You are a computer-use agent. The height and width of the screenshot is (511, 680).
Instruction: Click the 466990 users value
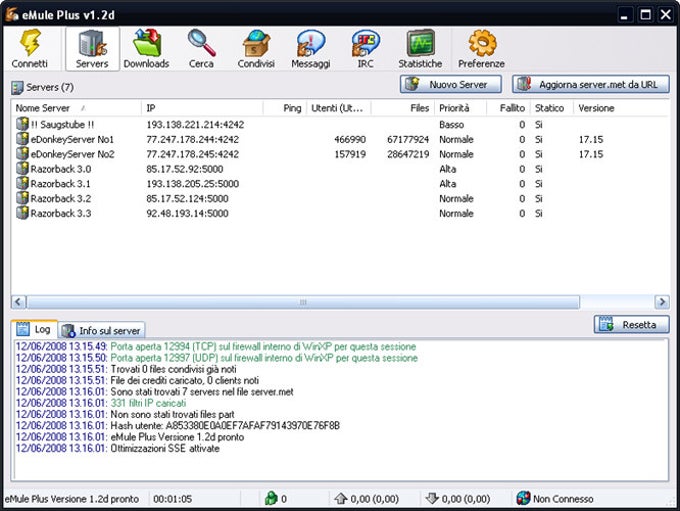tap(350, 139)
